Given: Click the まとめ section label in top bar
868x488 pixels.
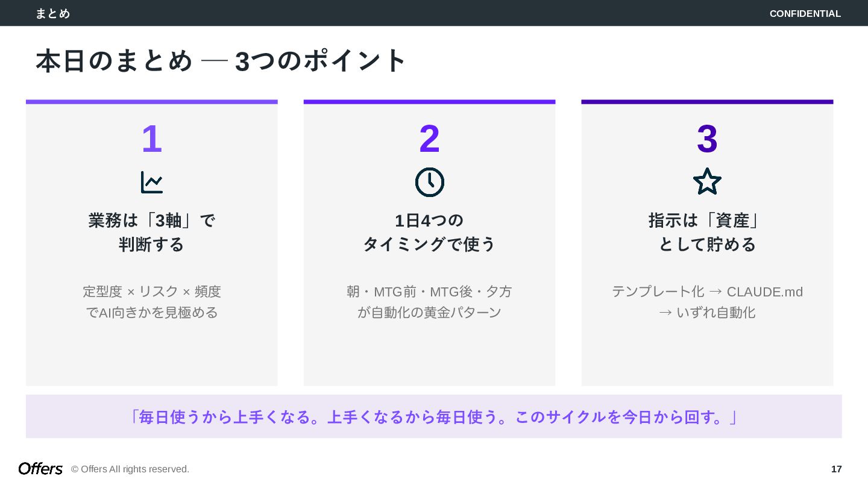Looking at the screenshot, I should (x=53, y=13).
